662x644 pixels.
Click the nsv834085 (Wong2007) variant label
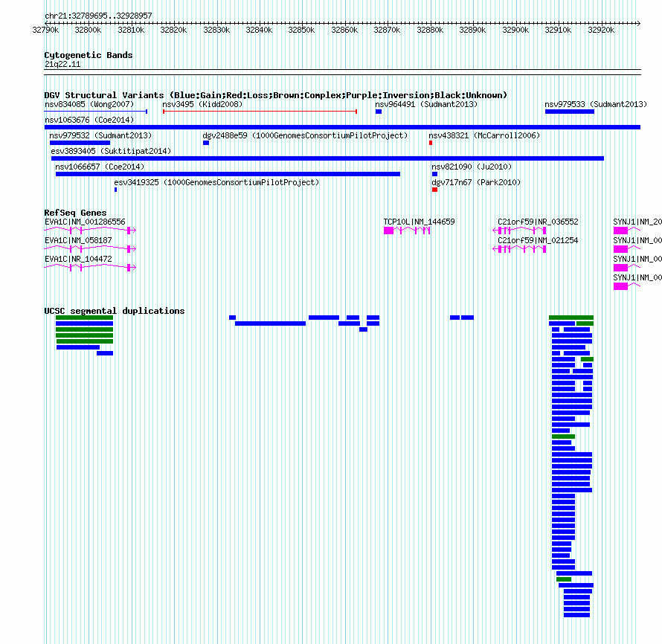coord(89,104)
